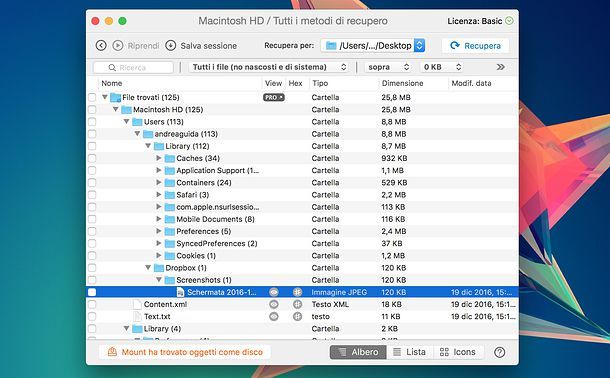Click the Licenza: Basic green indicator
The image size is (610, 378).
click(x=509, y=21)
